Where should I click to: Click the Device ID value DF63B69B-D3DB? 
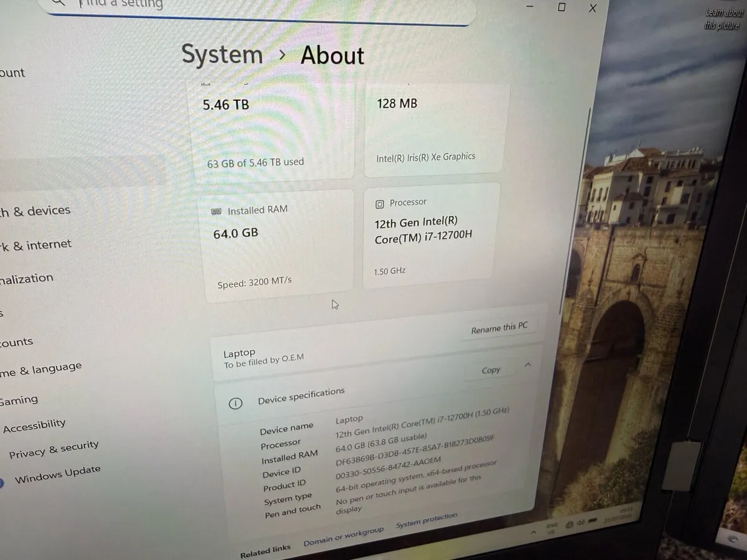415,450
